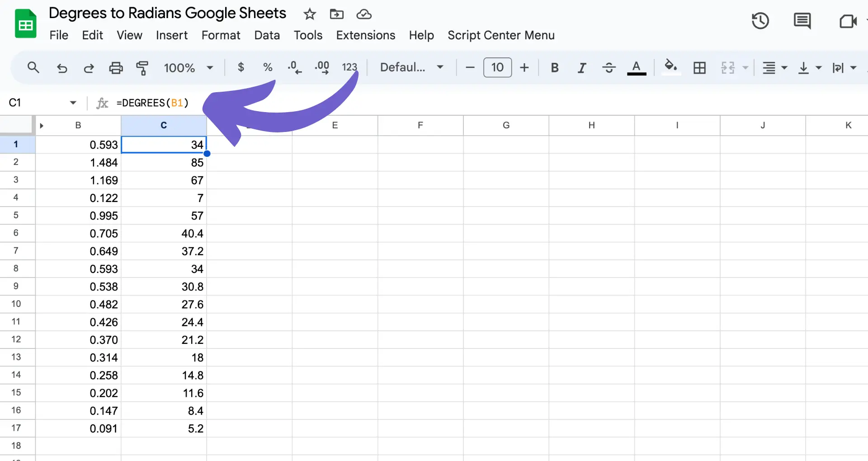Select cell containing 40.4
Viewport: 868px width, 461px height.
click(x=164, y=233)
